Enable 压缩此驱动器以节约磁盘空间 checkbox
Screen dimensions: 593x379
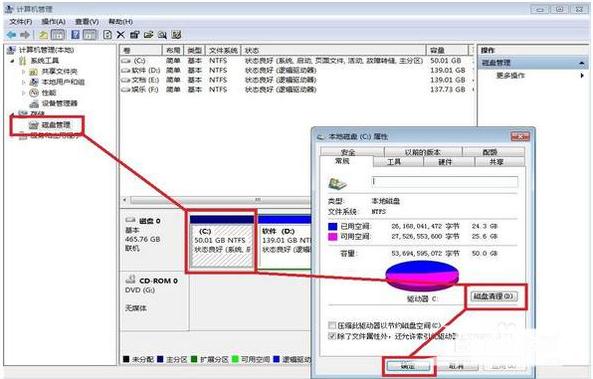pyautogui.click(x=332, y=325)
